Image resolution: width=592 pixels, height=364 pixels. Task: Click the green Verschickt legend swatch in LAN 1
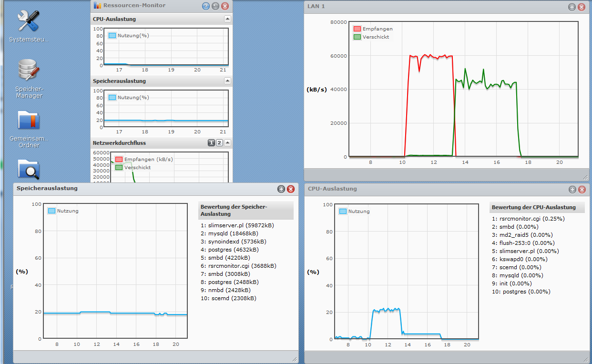pyautogui.click(x=357, y=37)
